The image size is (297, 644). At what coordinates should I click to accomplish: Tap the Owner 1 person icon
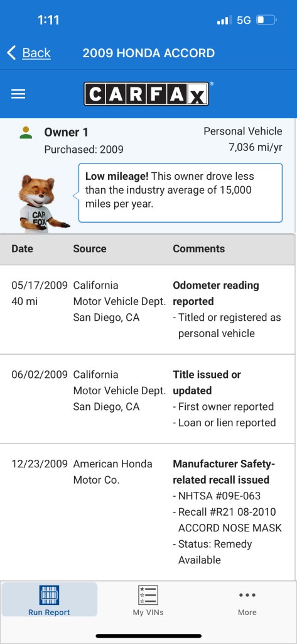coord(26,132)
